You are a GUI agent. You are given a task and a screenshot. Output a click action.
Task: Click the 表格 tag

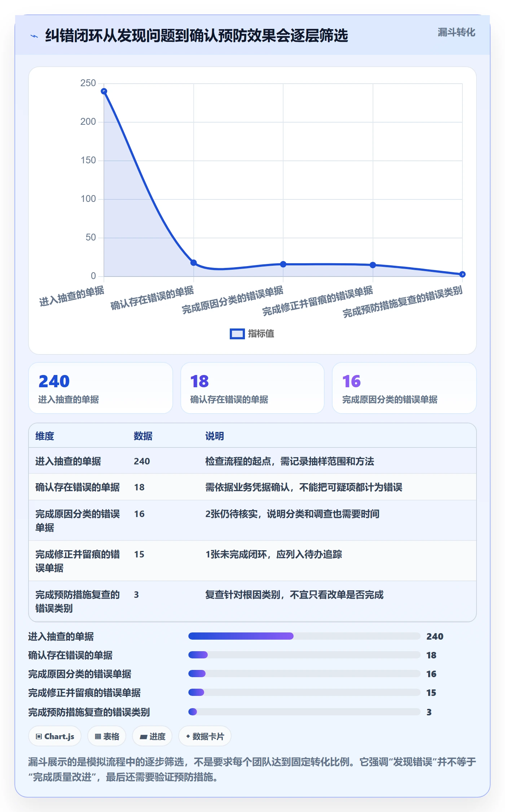107,736
